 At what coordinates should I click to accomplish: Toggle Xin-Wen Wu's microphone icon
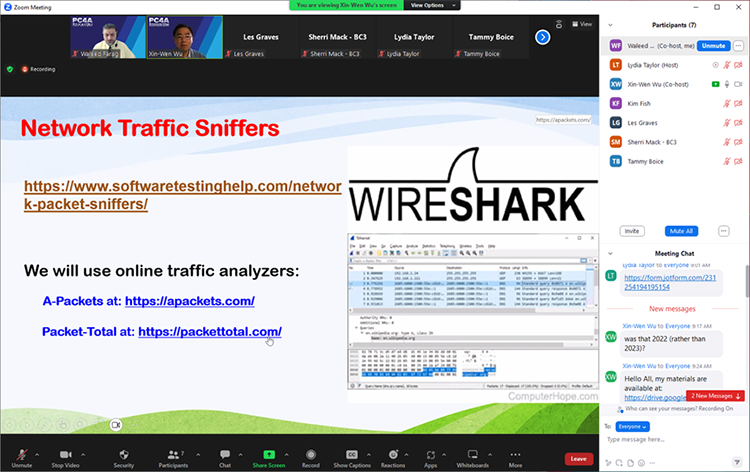pos(727,84)
